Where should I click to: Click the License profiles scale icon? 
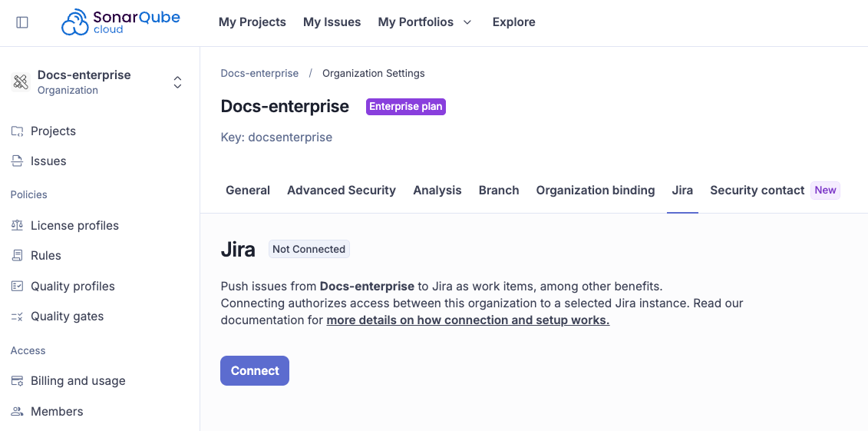tap(17, 225)
